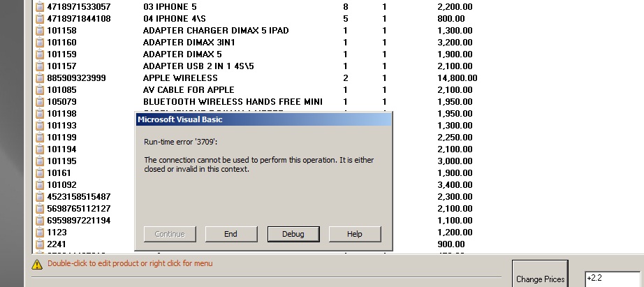Viewport: 644px width, 287px height.
Task: Click the price 900.00
Action: click(451, 244)
